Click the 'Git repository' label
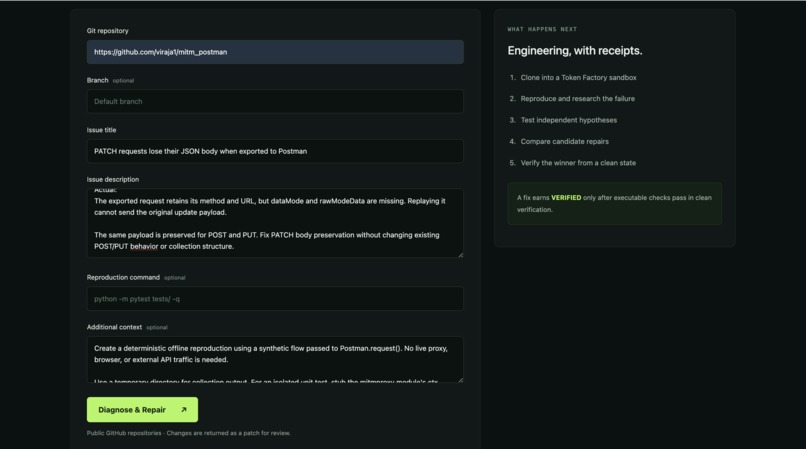806x449 pixels. coord(107,31)
